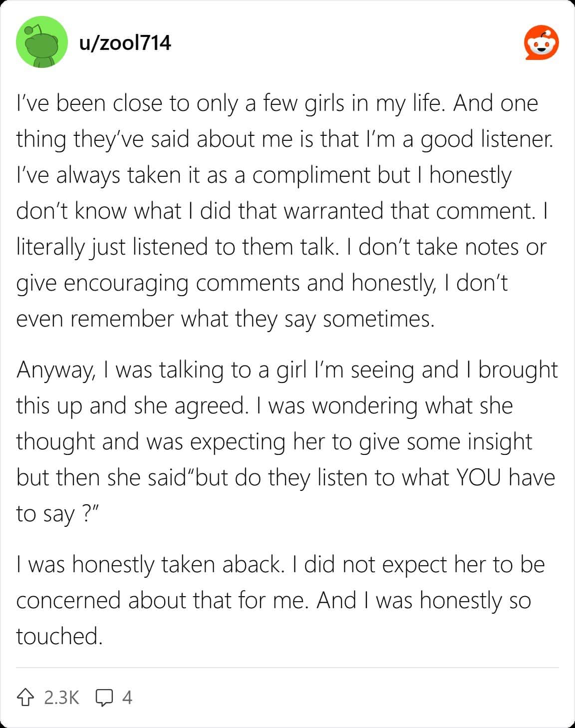Click the 2.3K upvote count
The width and height of the screenshot is (575, 728).
(x=61, y=697)
